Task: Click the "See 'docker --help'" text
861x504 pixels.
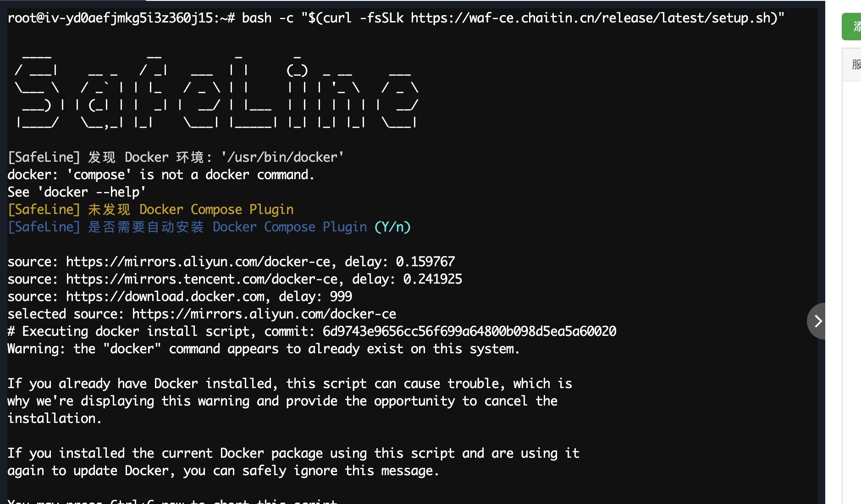Action: (x=76, y=192)
